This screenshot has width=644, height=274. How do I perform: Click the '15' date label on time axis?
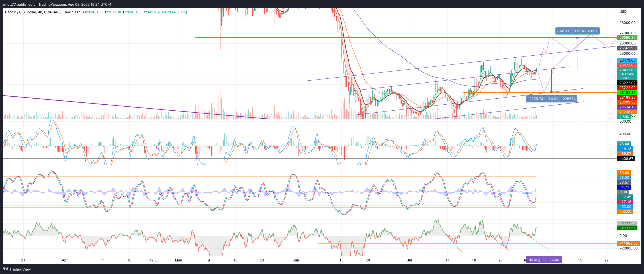[580, 260]
